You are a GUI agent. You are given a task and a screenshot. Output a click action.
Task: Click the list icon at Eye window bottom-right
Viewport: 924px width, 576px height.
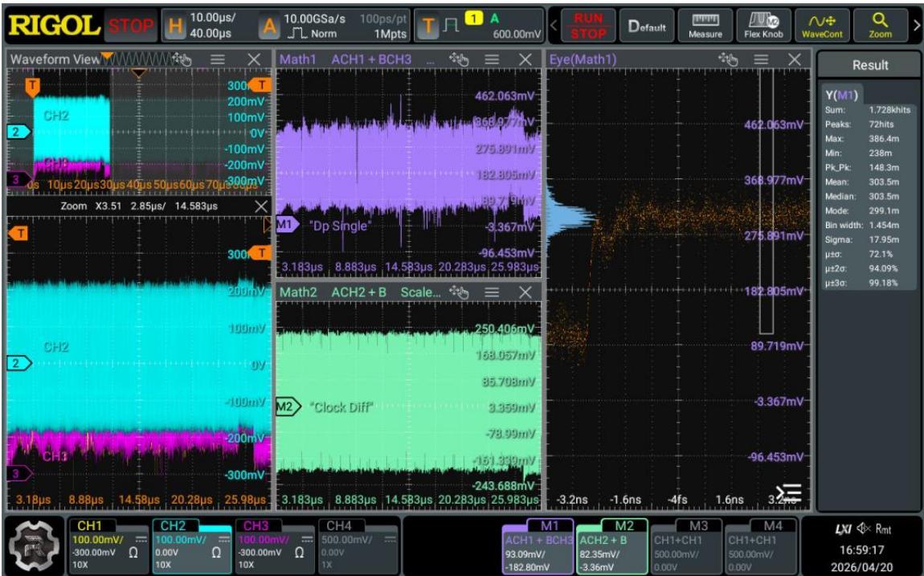[x=788, y=493]
